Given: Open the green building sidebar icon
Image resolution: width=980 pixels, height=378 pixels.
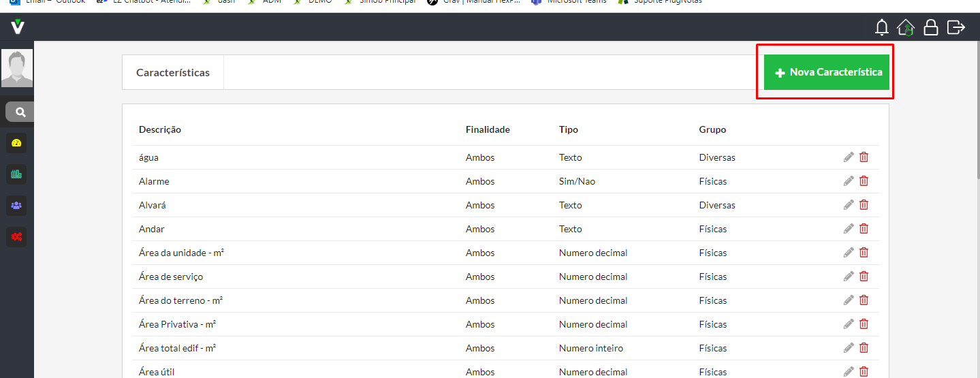Looking at the screenshot, I should 17,174.
